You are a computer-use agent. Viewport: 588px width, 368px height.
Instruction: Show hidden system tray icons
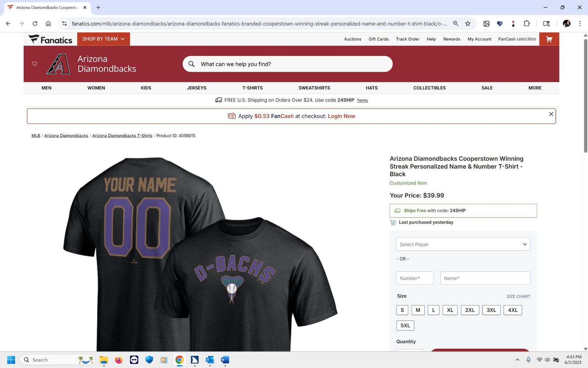coord(517,360)
